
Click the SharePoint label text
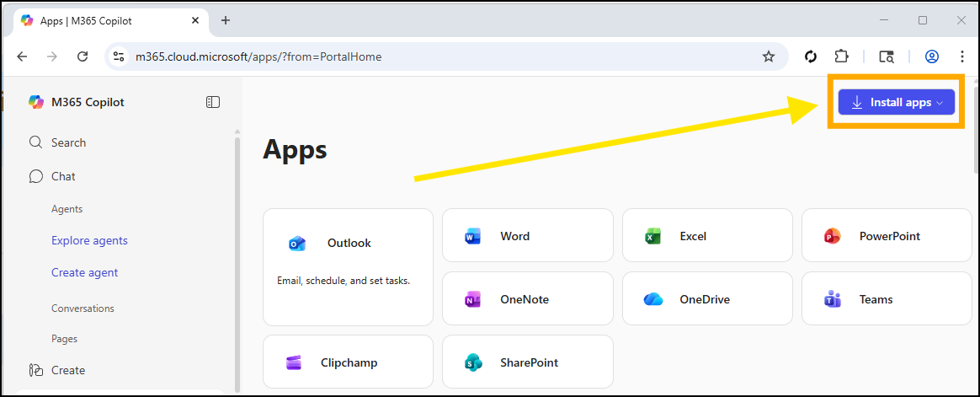pyautogui.click(x=530, y=362)
